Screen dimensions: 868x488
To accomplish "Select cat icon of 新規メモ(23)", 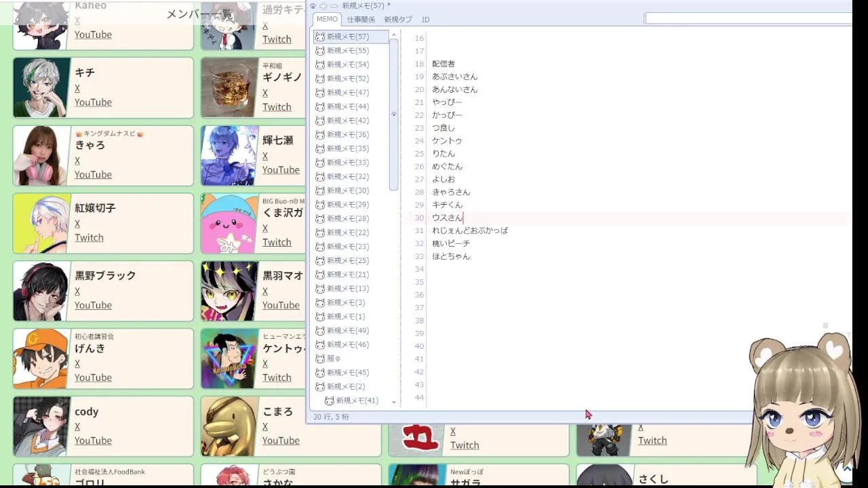I will [320, 247].
